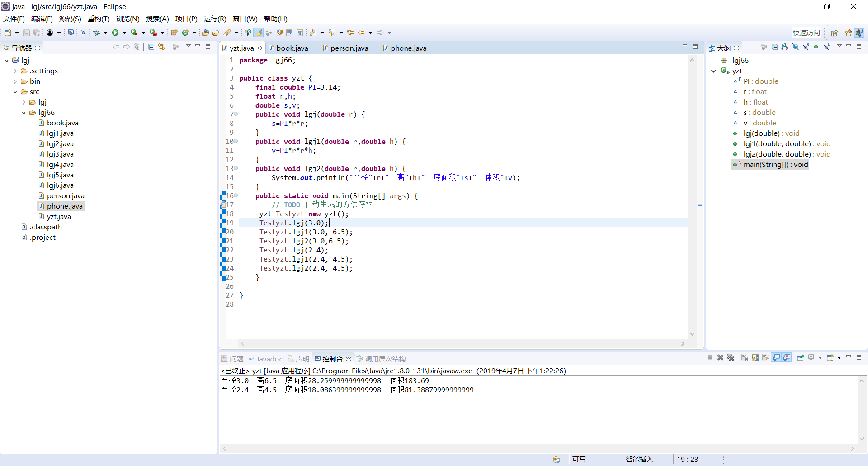Viewport: 868px width, 466px height.
Task: Click the New Java Package icon
Action: click(x=174, y=33)
